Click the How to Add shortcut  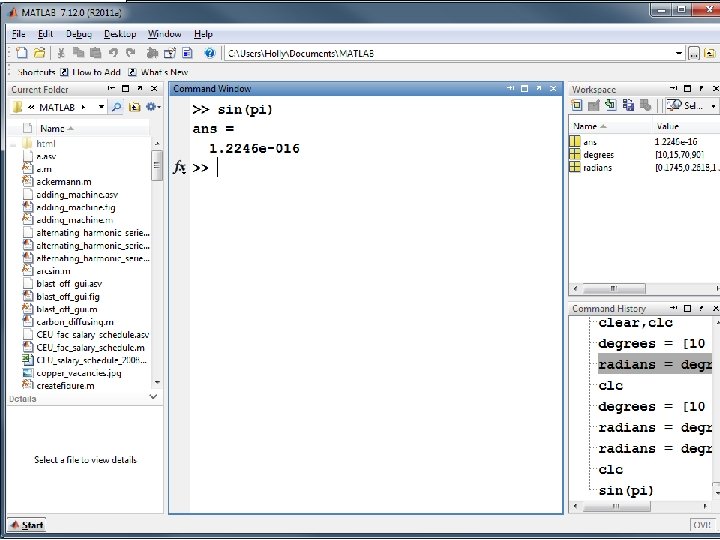coord(90,72)
